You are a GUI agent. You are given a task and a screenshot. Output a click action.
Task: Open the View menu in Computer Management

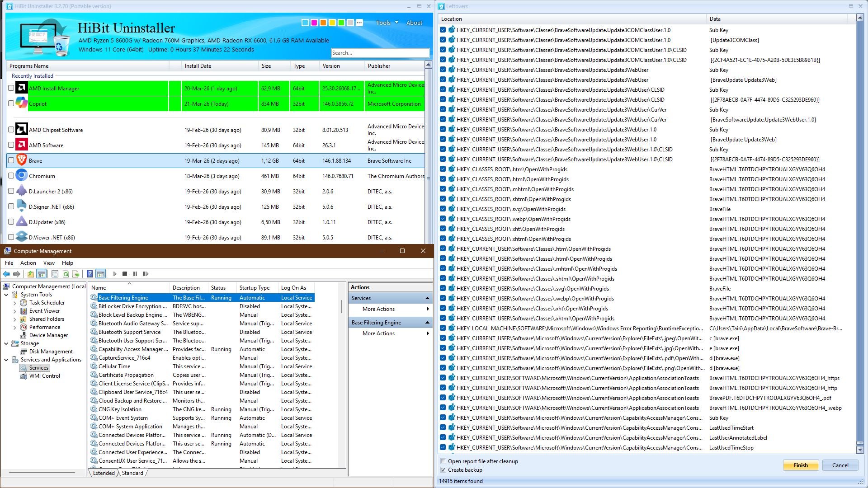(x=49, y=263)
